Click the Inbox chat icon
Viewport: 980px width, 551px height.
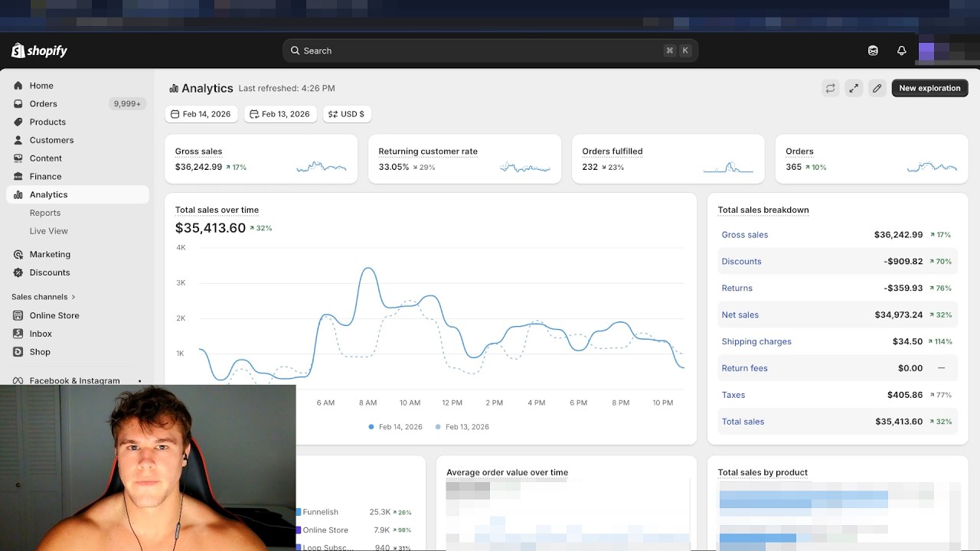coord(18,334)
